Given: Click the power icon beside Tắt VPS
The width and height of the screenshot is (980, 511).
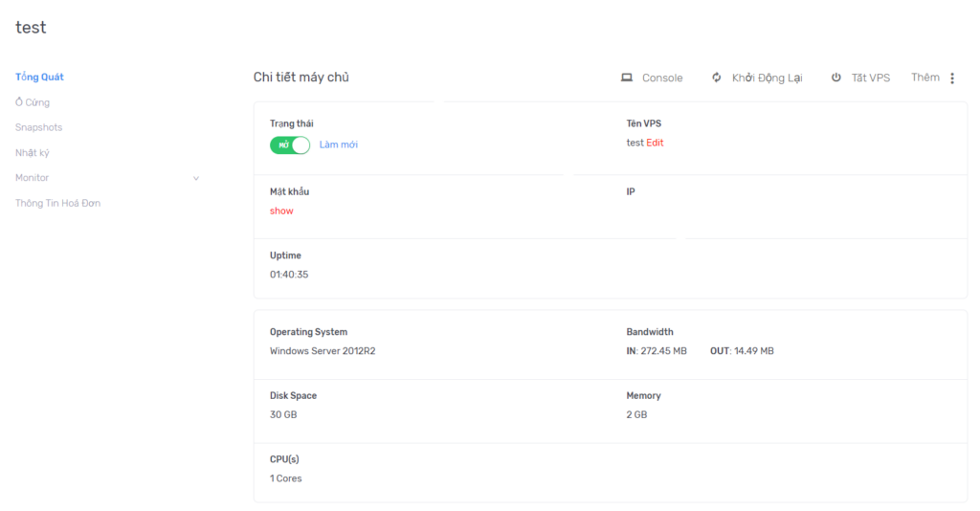Looking at the screenshot, I should pos(835,78).
